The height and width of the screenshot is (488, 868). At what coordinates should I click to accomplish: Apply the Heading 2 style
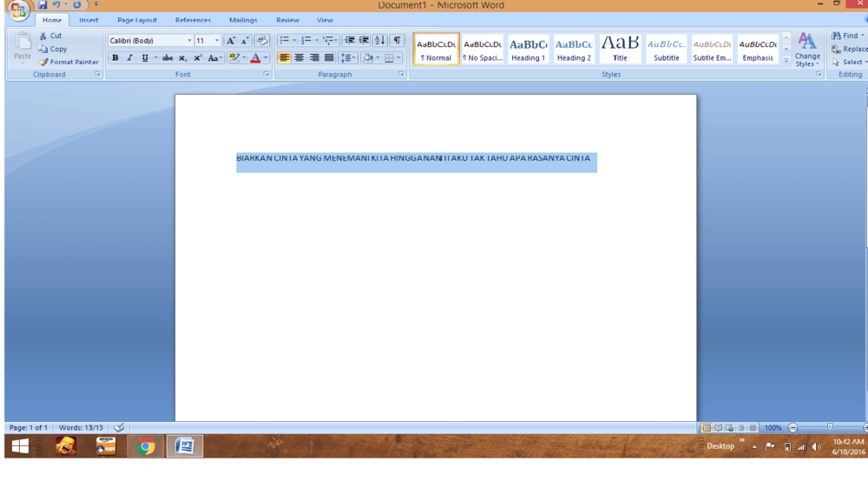click(x=574, y=49)
